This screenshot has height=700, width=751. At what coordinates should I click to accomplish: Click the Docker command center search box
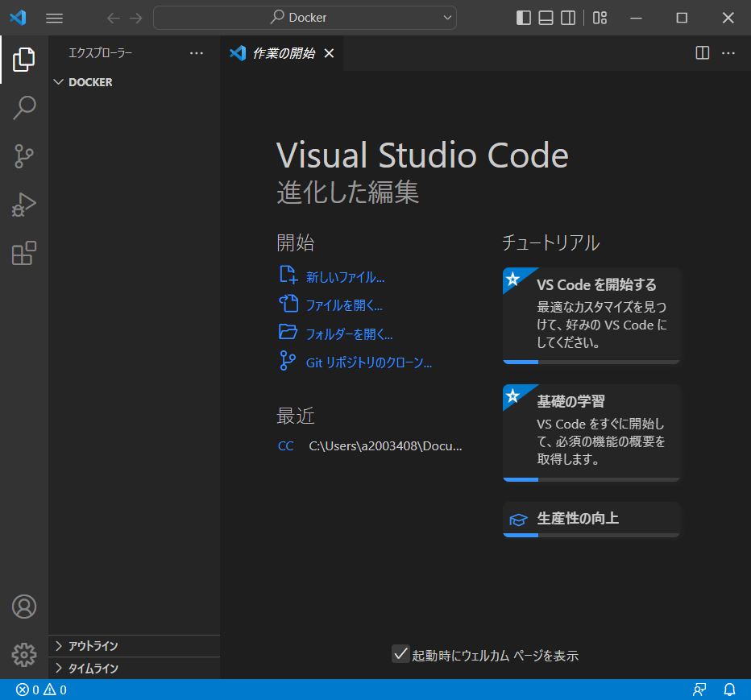(x=305, y=18)
